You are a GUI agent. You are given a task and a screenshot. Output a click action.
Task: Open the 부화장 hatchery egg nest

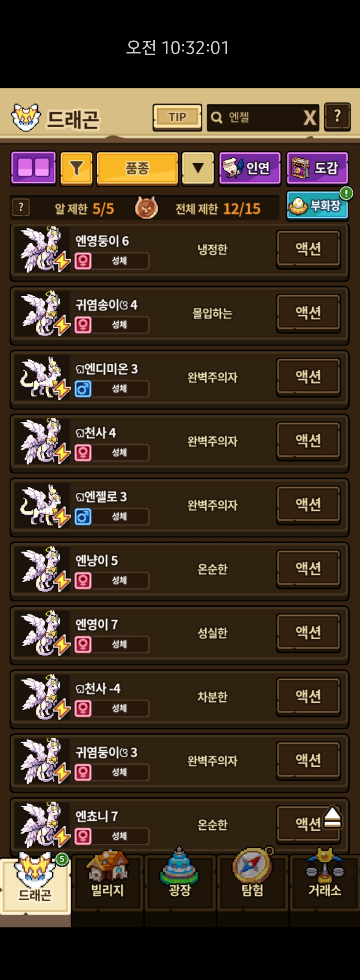click(x=317, y=206)
